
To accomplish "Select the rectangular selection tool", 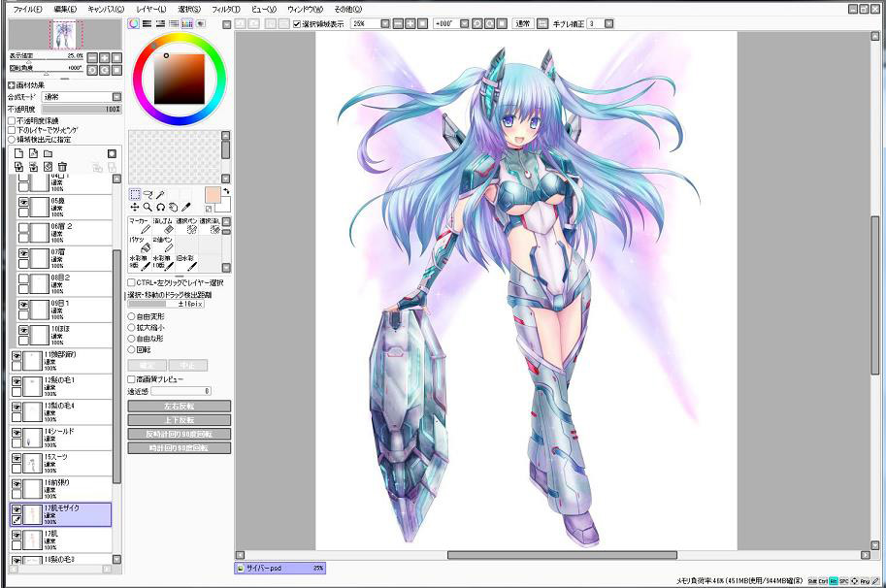I will coord(135,194).
